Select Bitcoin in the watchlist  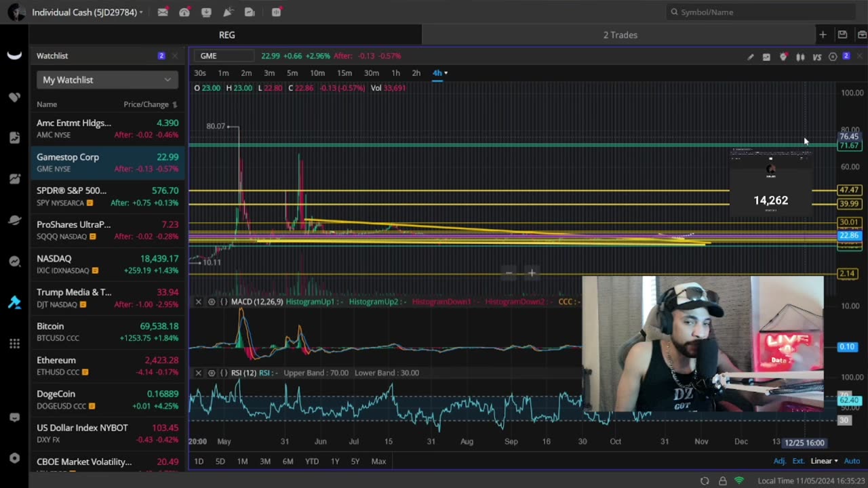(x=107, y=332)
